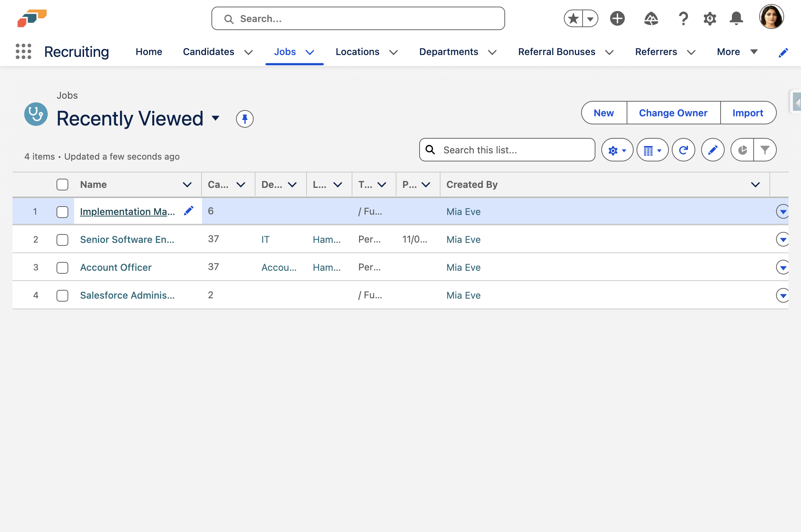This screenshot has height=532, width=801.
Task: Create a job with the New button
Action: click(603, 113)
